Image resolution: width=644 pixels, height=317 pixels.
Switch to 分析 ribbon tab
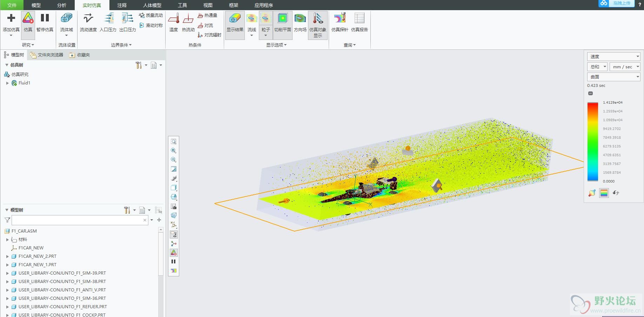[x=62, y=5]
